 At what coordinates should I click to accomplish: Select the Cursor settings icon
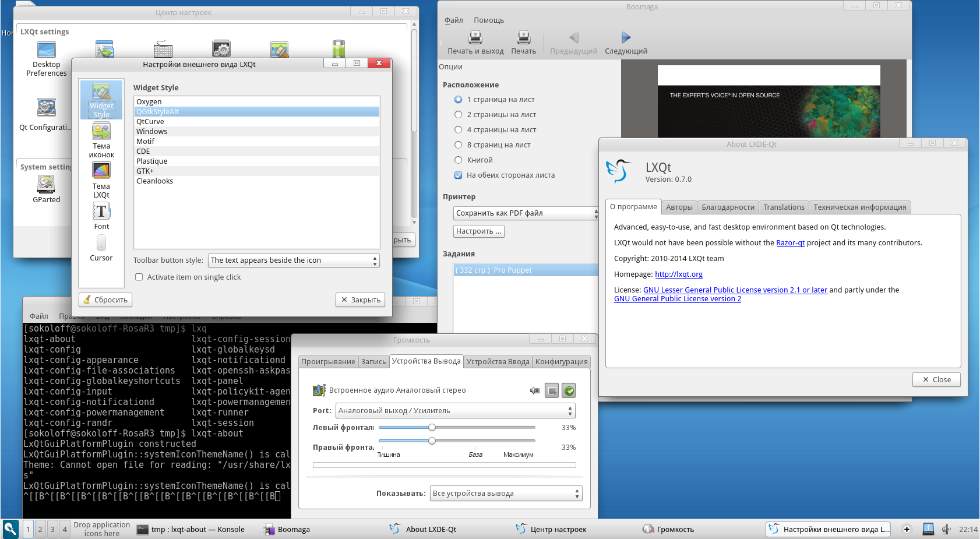pyautogui.click(x=101, y=243)
